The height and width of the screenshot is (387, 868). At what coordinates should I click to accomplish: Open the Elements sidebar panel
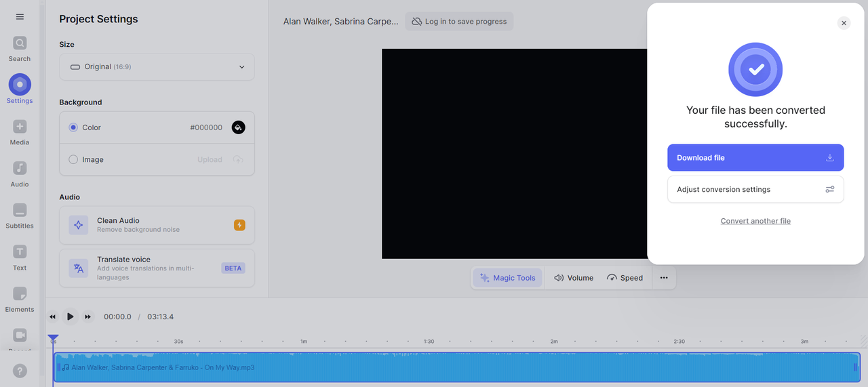point(20,300)
